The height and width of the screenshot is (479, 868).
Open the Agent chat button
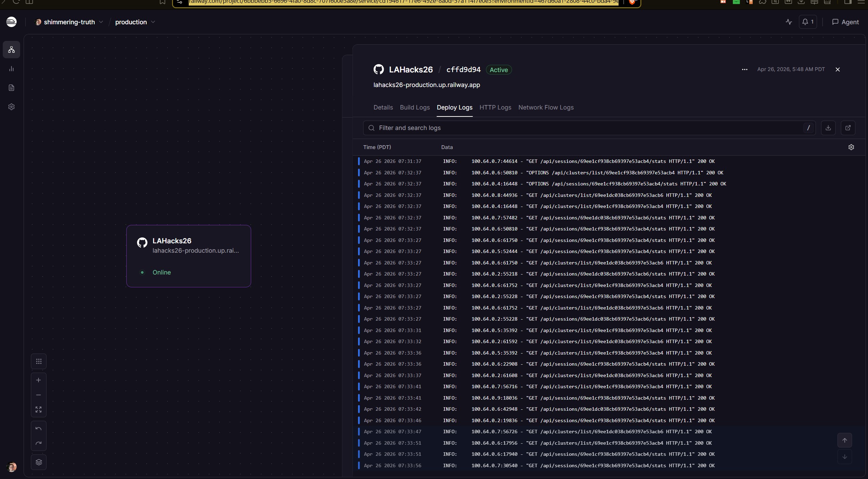pyautogui.click(x=845, y=22)
